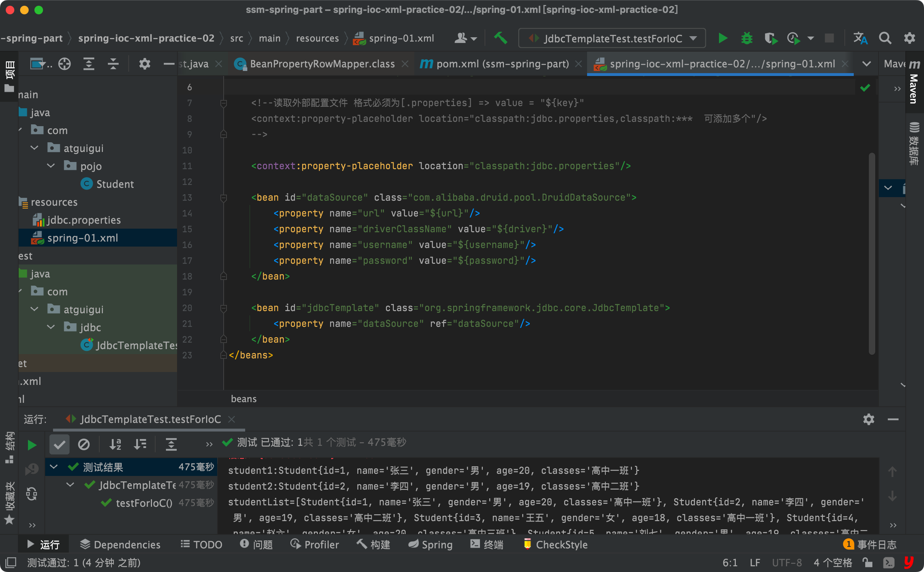This screenshot has height=572, width=924.
Task: Rerun the test in the run panel
Action: [x=32, y=445]
